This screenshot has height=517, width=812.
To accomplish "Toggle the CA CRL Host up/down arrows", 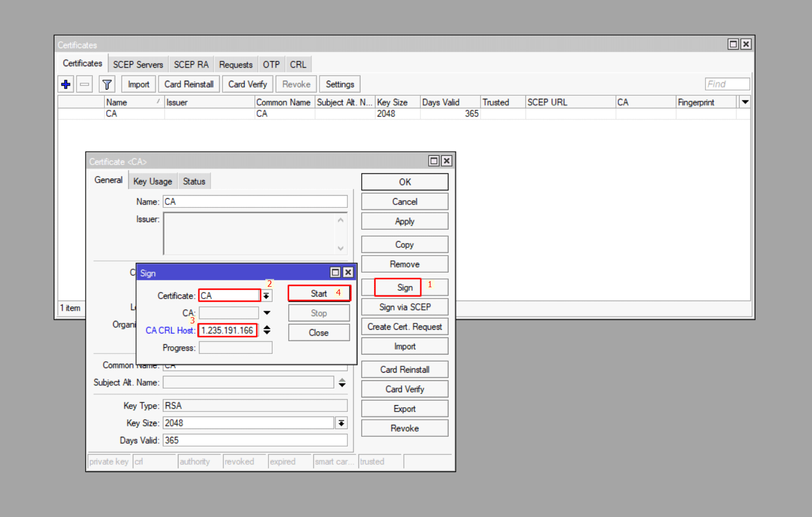I will [267, 330].
